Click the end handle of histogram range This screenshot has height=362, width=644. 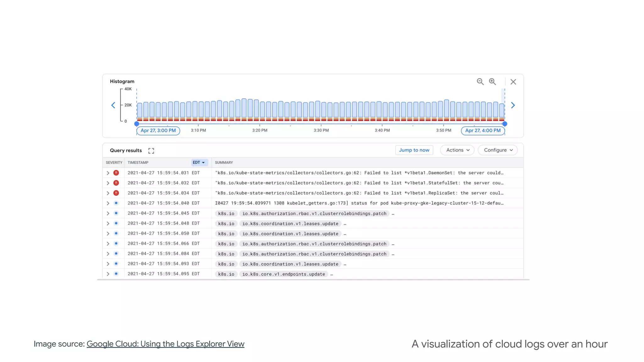pos(505,124)
